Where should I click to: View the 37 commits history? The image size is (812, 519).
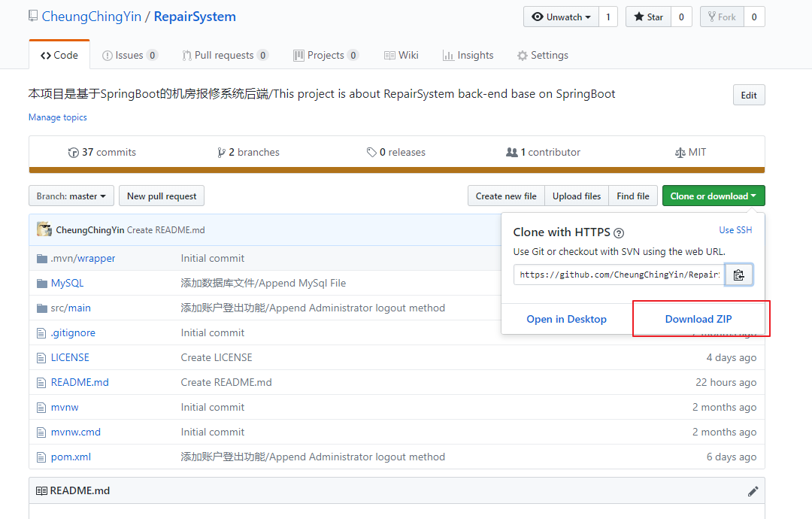pyautogui.click(x=102, y=152)
